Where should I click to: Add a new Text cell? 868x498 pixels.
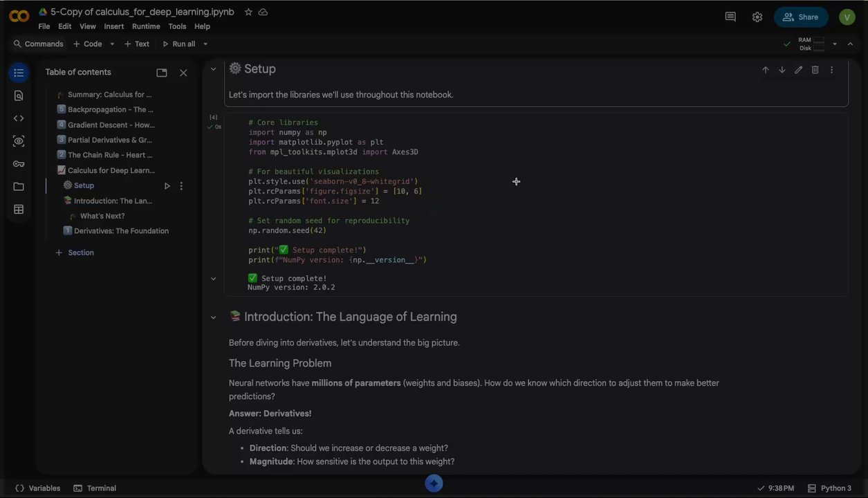click(137, 44)
